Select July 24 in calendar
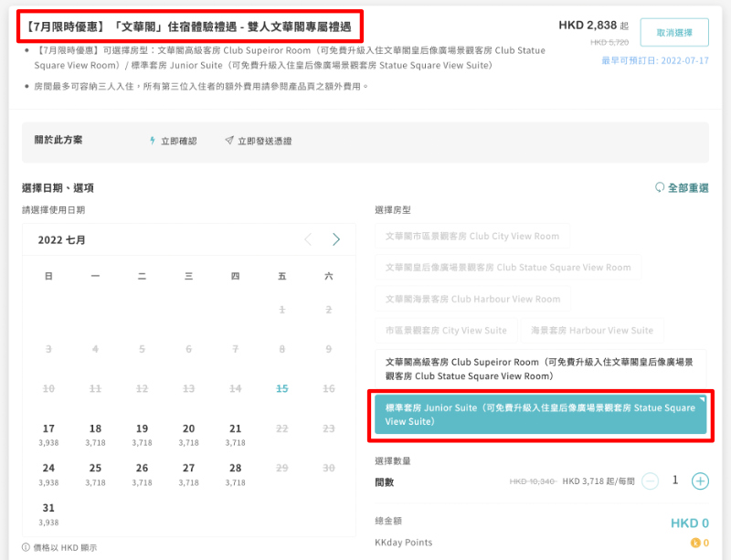The height and width of the screenshot is (560, 731). tap(48, 474)
